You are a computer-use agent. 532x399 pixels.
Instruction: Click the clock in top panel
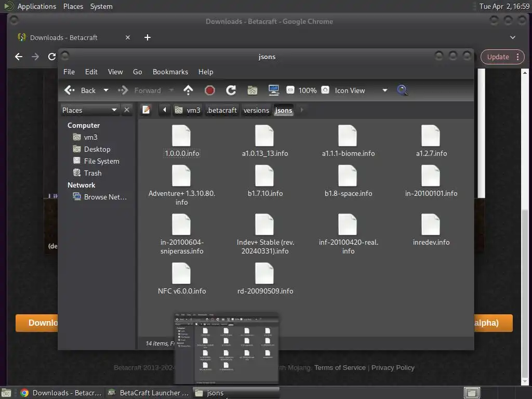504,6
